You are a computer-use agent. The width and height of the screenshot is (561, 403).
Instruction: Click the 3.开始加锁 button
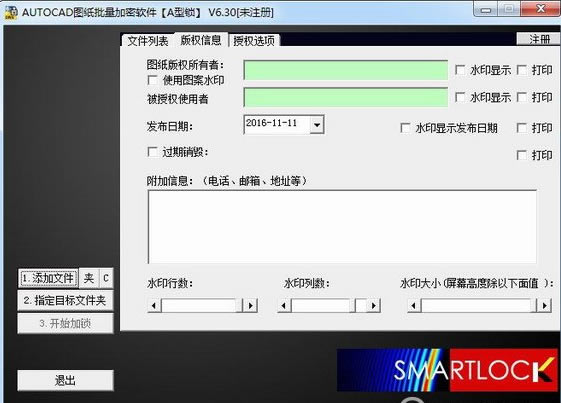(x=65, y=323)
